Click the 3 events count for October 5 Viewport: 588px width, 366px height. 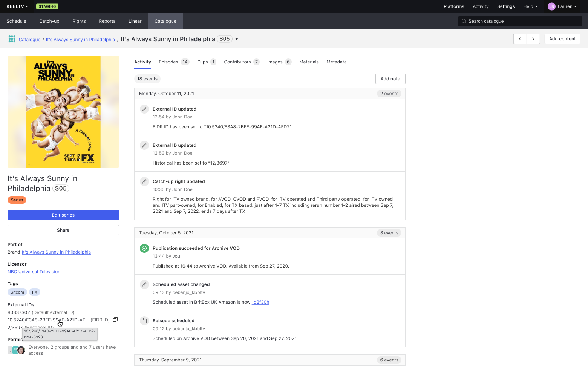(x=389, y=233)
